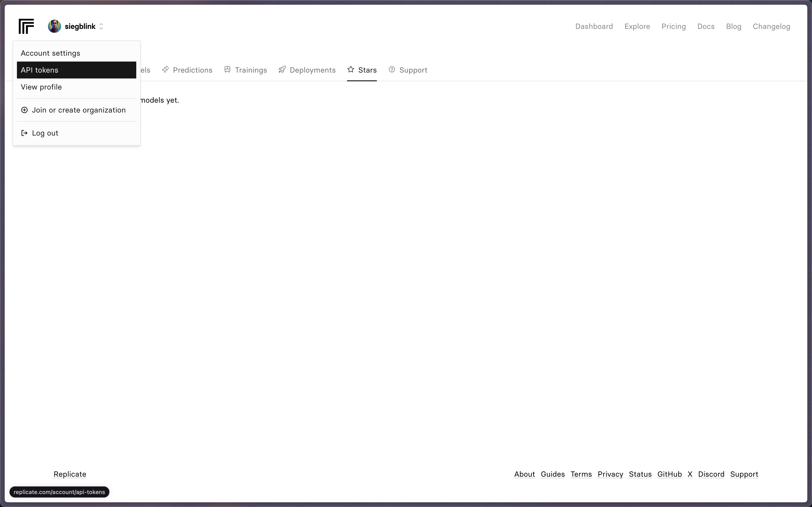Click the Replicate footer link

click(x=70, y=474)
